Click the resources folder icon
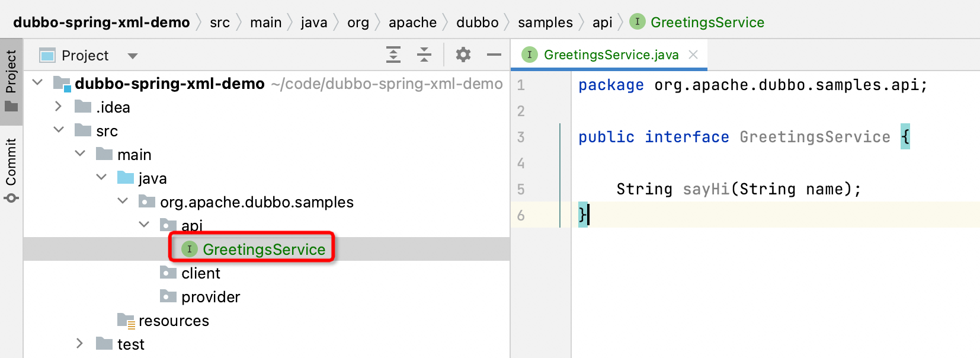The image size is (980, 358). pyautogui.click(x=126, y=321)
